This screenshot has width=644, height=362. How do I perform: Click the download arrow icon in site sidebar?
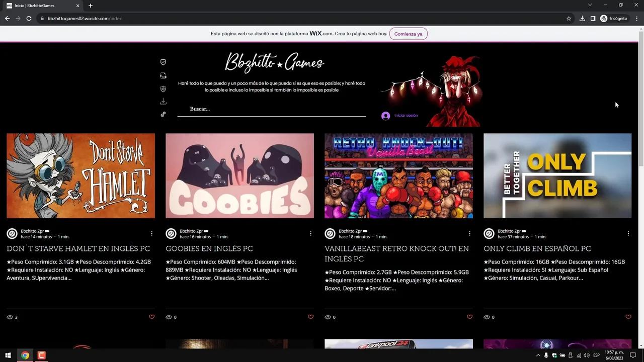(163, 102)
